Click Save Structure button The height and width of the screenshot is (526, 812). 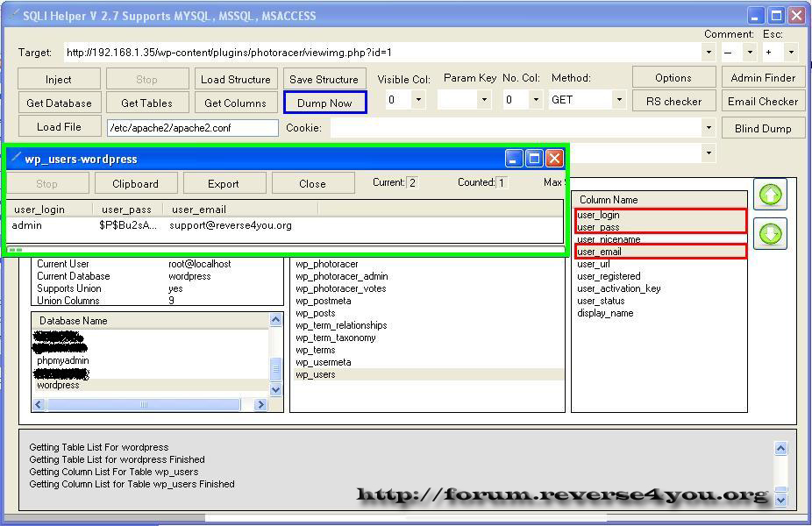[324, 79]
